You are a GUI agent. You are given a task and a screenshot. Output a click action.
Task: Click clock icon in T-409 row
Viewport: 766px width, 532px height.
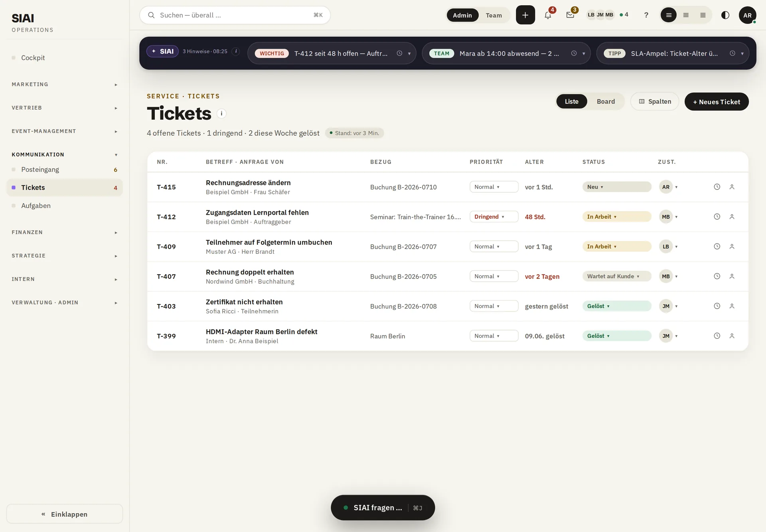[717, 247]
